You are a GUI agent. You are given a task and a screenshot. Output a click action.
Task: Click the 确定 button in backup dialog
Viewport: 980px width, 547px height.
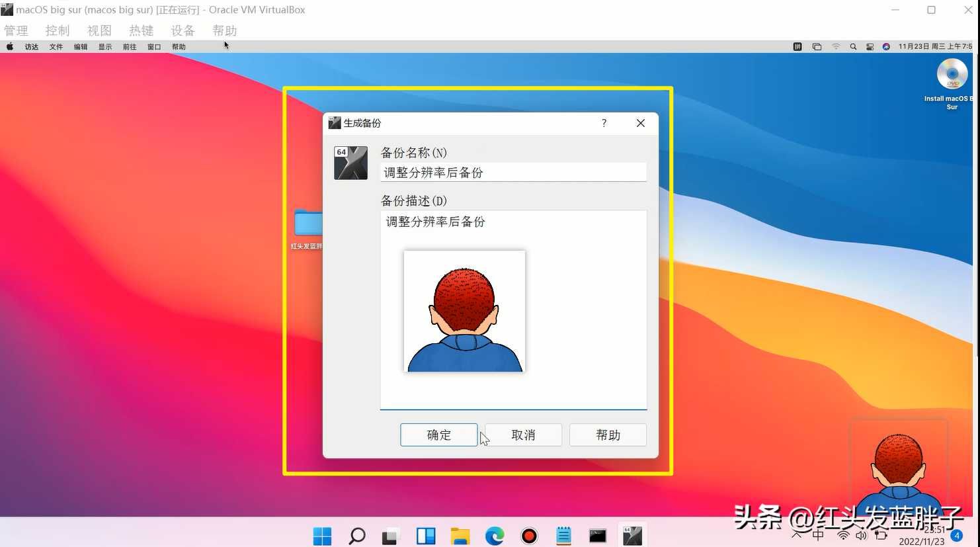pos(438,435)
